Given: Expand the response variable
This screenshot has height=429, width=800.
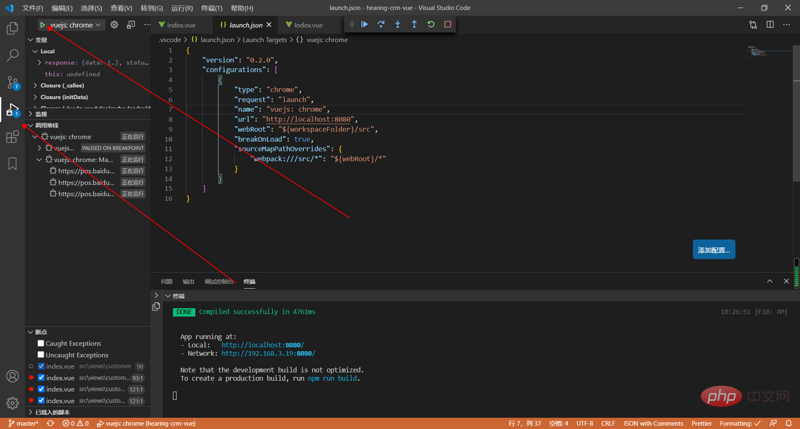Looking at the screenshot, I should pyautogui.click(x=39, y=62).
